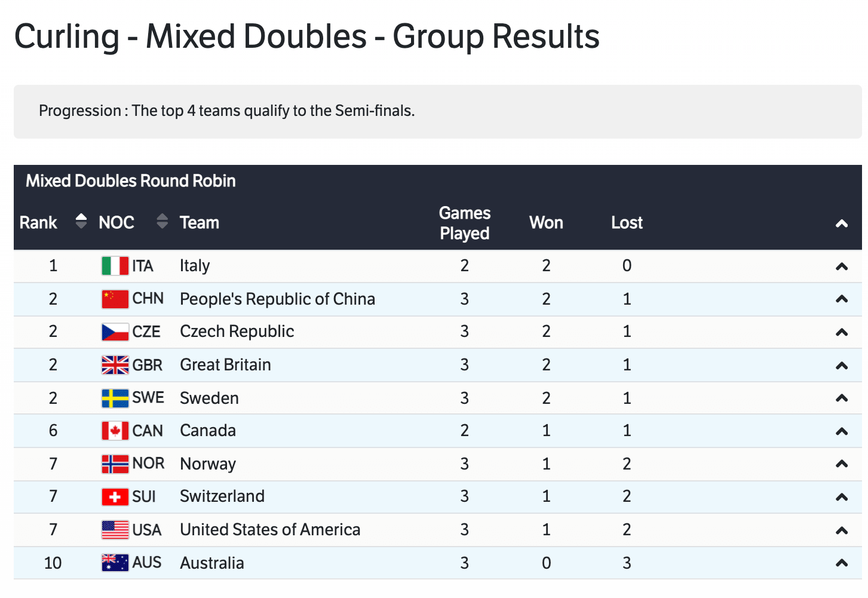Click the Italy flag icon
The image size is (868, 598).
point(115,266)
